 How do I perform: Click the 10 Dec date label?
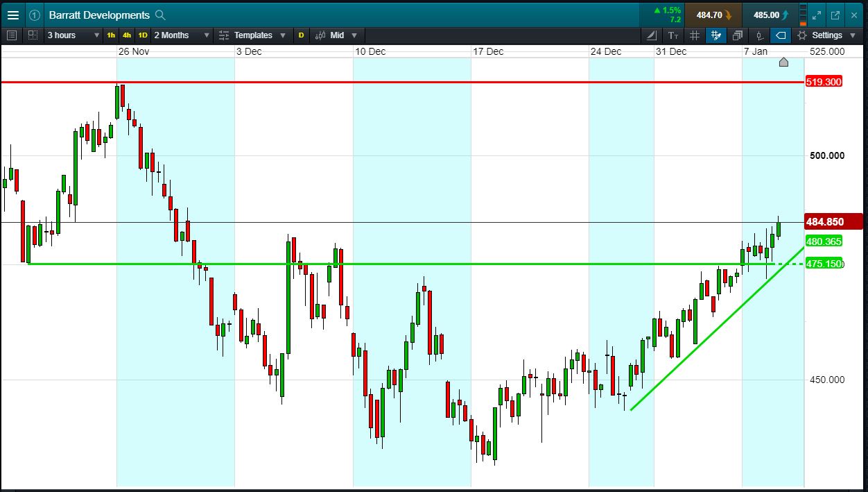[x=370, y=51]
